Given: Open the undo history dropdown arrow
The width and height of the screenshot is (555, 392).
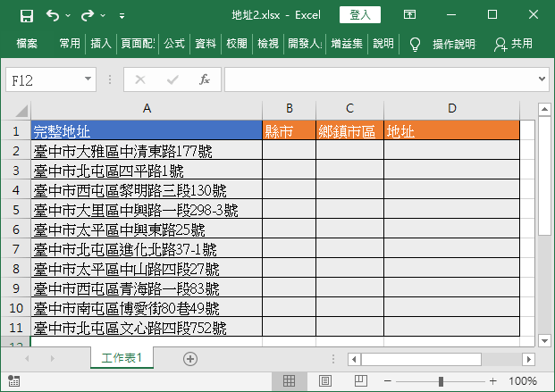Looking at the screenshot, I should (x=68, y=15).
